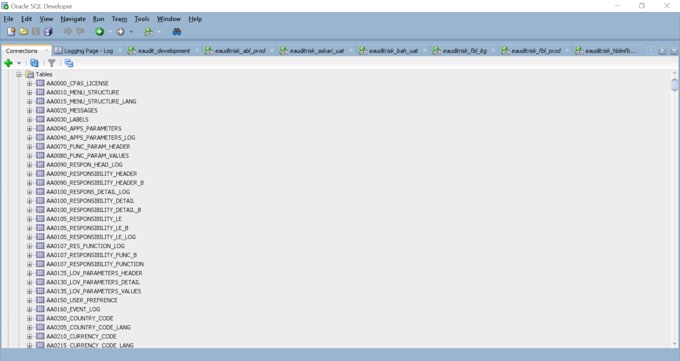Open the Window menu
This screenshot has height=361, width=680.
pos(169,19)
